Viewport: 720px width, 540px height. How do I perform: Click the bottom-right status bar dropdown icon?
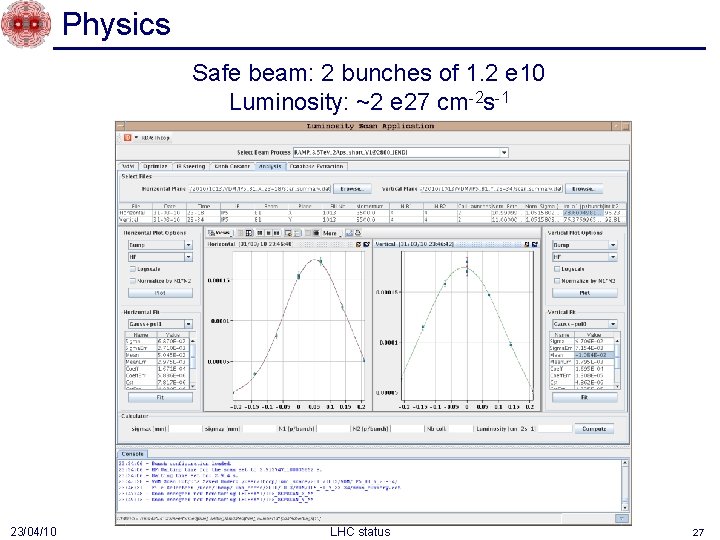click(621, 518)
